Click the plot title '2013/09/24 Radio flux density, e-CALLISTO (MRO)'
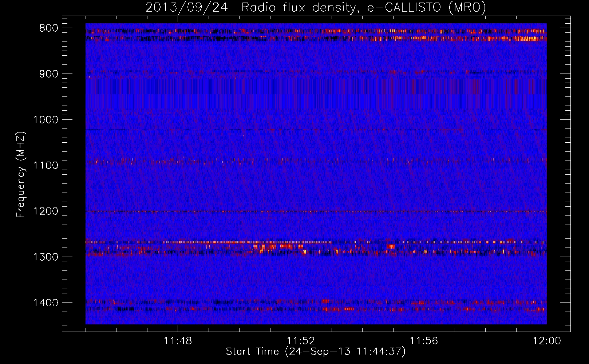 pos(316,7)
